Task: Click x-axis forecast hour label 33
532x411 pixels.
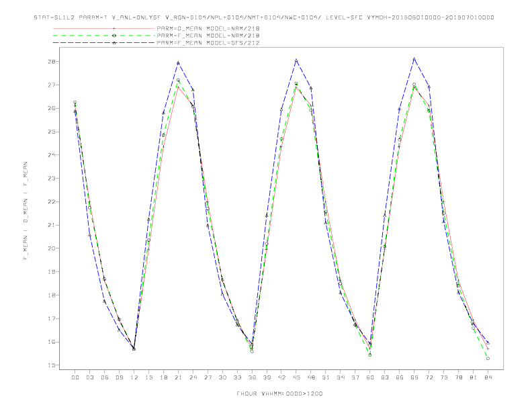Action: 237,377
